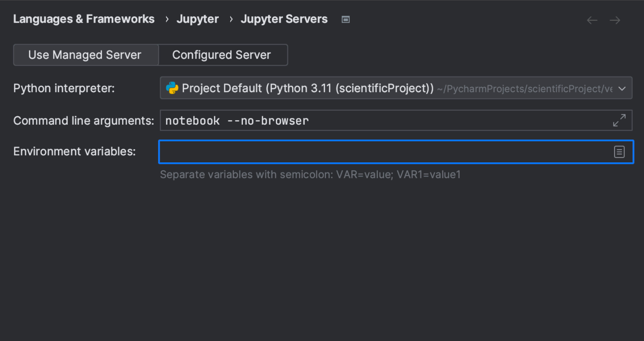The height and width of the screenshot is (341, 644).
Task: Click into the notebook --no-browser arguments field
Action: 382,121
